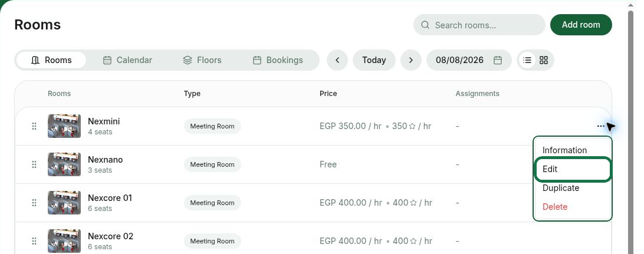Open Nexmini three-dot options menu
Screen dimensions: 644x254
(600, 126)
